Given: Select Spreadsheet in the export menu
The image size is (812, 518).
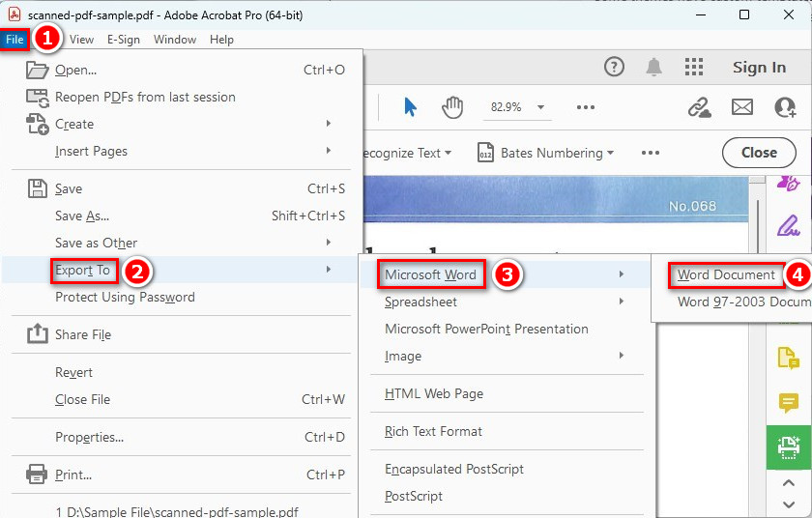Looking at the screenshot, I should [421, 302].
